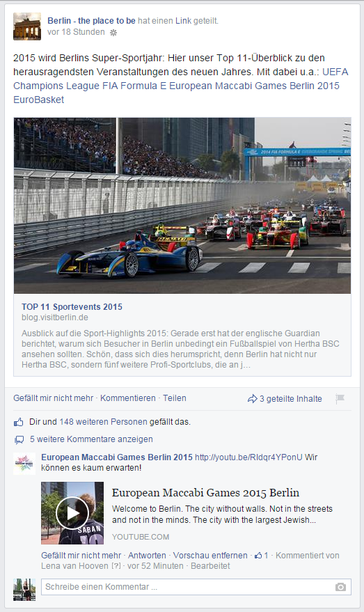Click the Schreibe einen Kommentar field
The image size is (364, 612).
pyautogui.click(x=196, y=587)
